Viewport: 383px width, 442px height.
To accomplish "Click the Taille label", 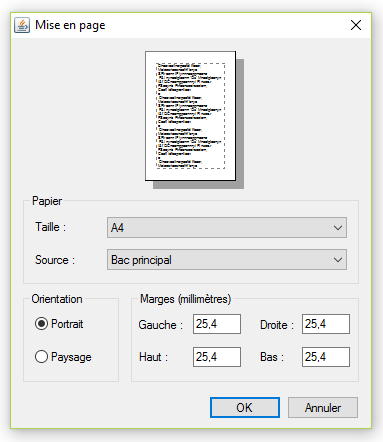I will [x=51, y=227].
